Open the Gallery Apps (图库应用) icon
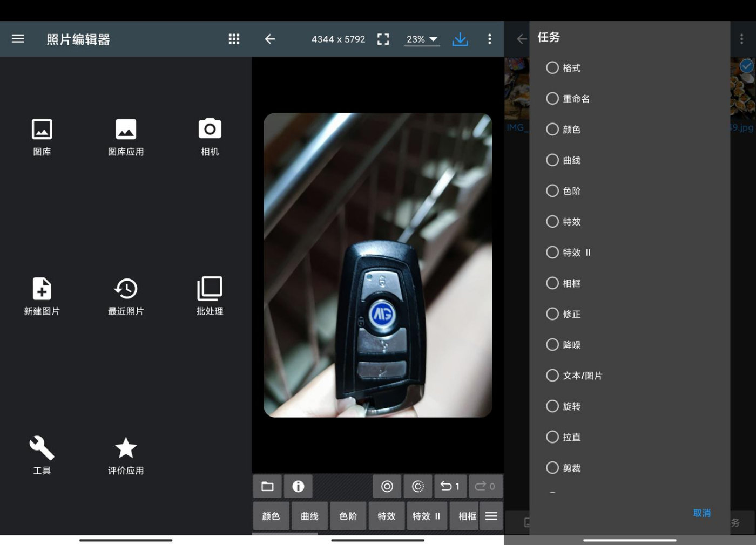The width and height of the screenshot is (756, 545). 126,137
